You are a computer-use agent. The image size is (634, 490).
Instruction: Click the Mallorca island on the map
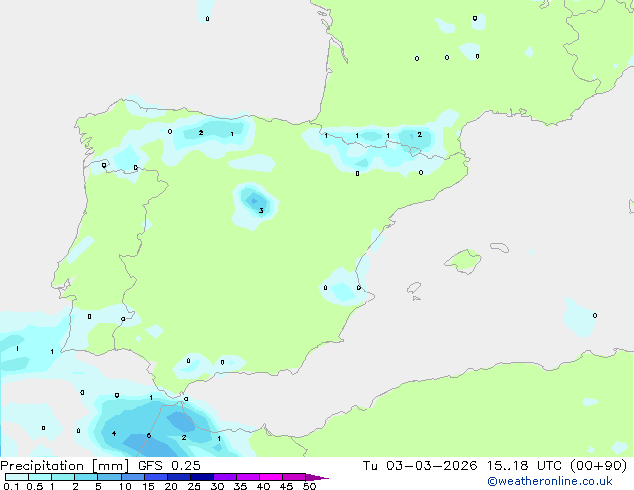pyautogui.click(x=463, y=261)
